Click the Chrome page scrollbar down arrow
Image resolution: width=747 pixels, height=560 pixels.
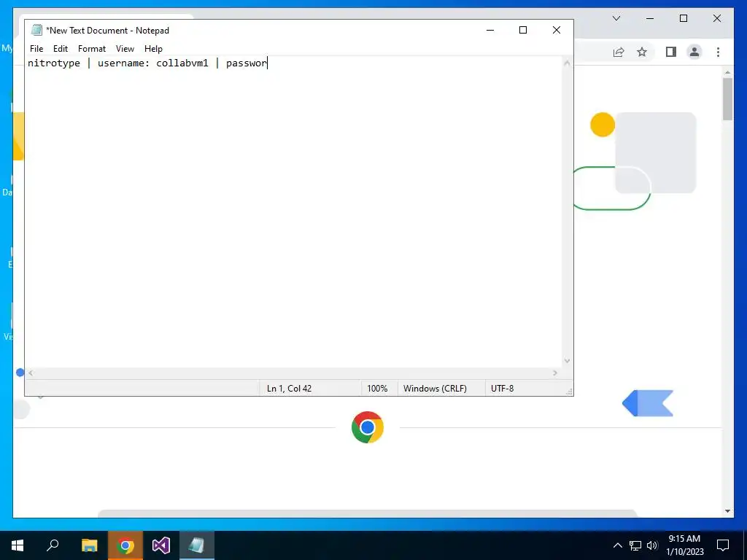coord(727,511)
